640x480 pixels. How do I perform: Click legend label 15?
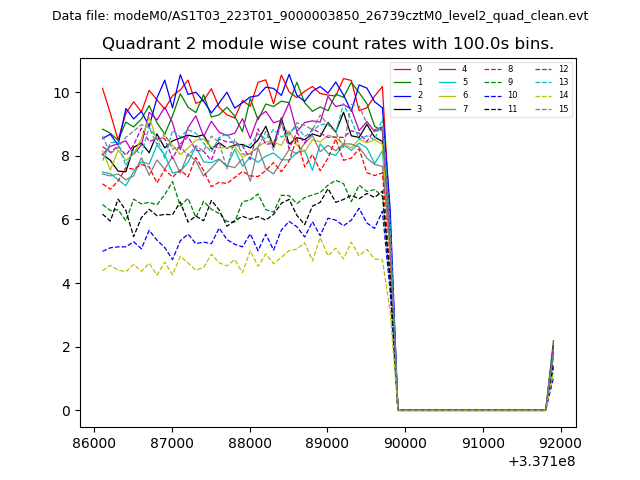tap(563, 108)
